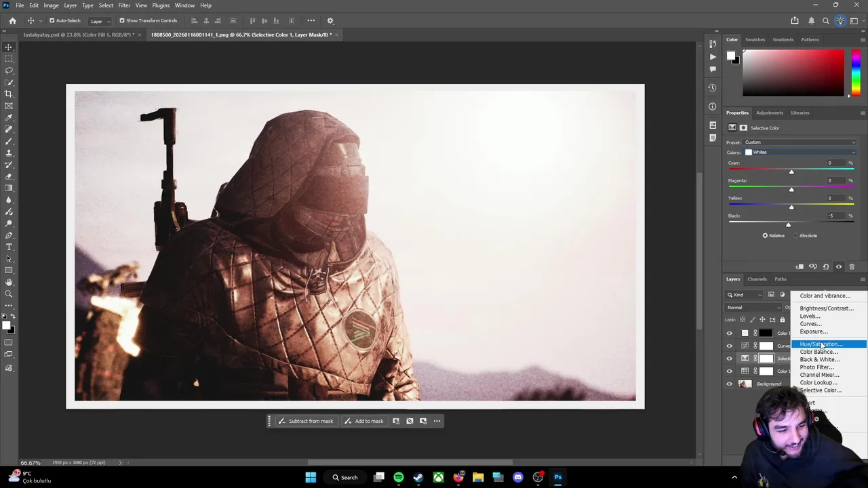Collapse the right panels double arrow
This screenshot has width=868, height=488.
(x=863, y=31)
